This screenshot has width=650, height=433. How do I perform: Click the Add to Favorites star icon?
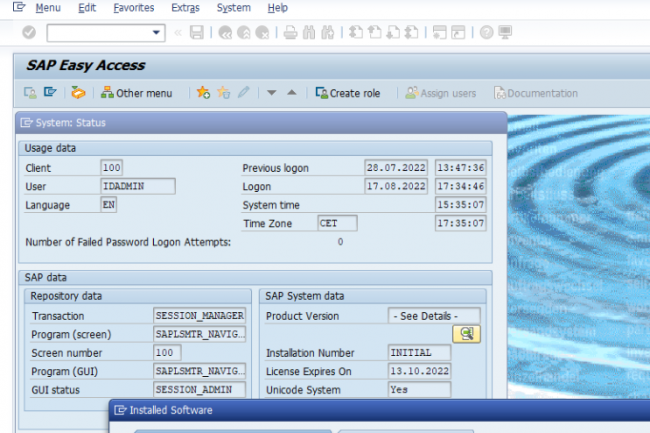(x=203, y=93)
